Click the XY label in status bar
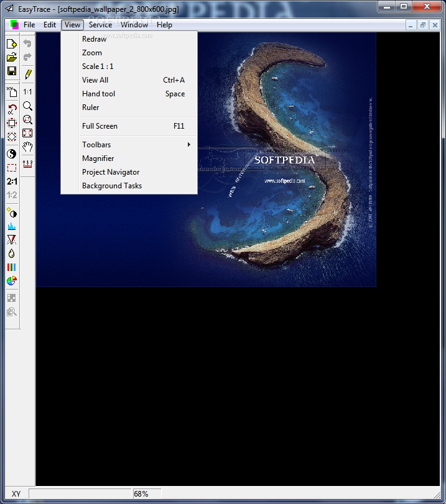The image size is (446, 504). [x=16, y=493]
